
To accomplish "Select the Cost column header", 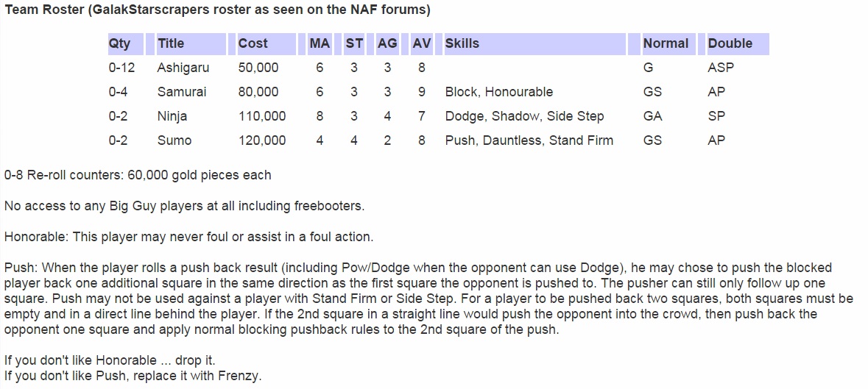I will [253, 43].
